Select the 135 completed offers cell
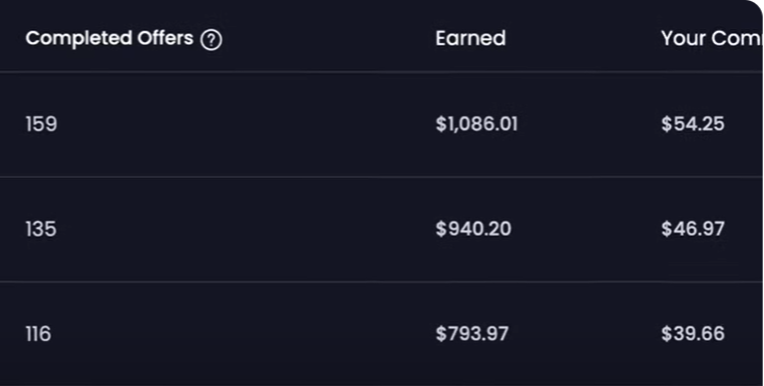Screen dimensions: 764x386 point(41,229)
